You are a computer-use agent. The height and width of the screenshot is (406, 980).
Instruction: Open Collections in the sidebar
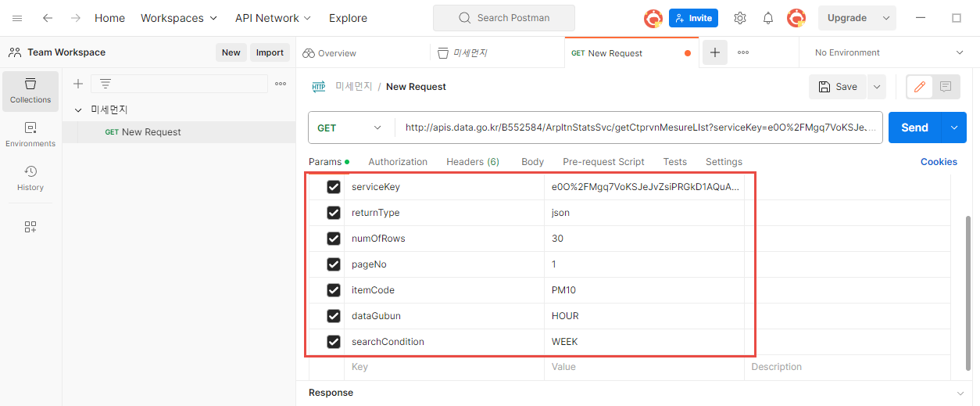30,91
